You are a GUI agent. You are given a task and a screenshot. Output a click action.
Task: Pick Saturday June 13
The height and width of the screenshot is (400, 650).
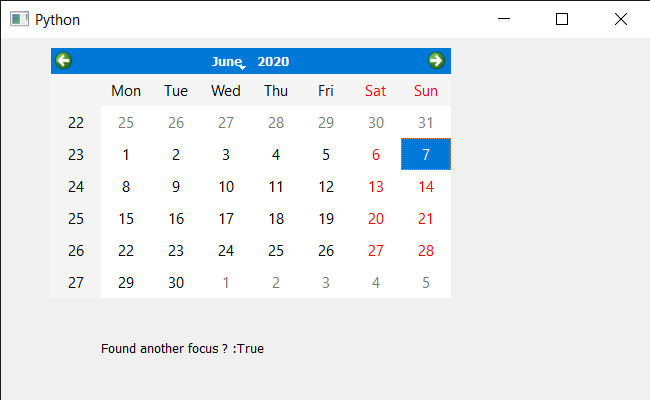pos(376,187)
